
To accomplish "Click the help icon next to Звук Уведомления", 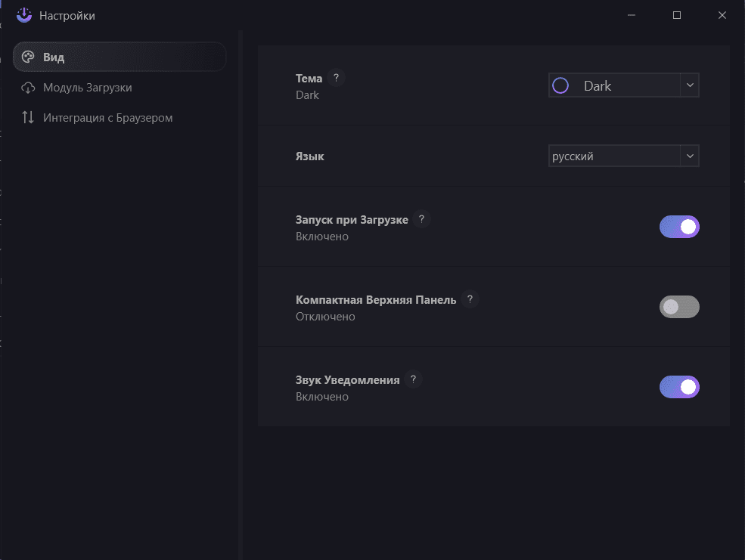I will 413,379.
